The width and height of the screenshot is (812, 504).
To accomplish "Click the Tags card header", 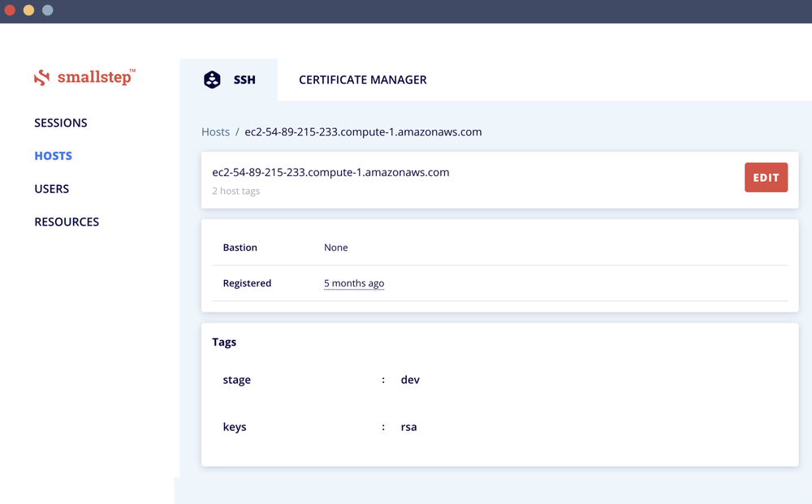I will pyautogui.click(x=224, y=342).
